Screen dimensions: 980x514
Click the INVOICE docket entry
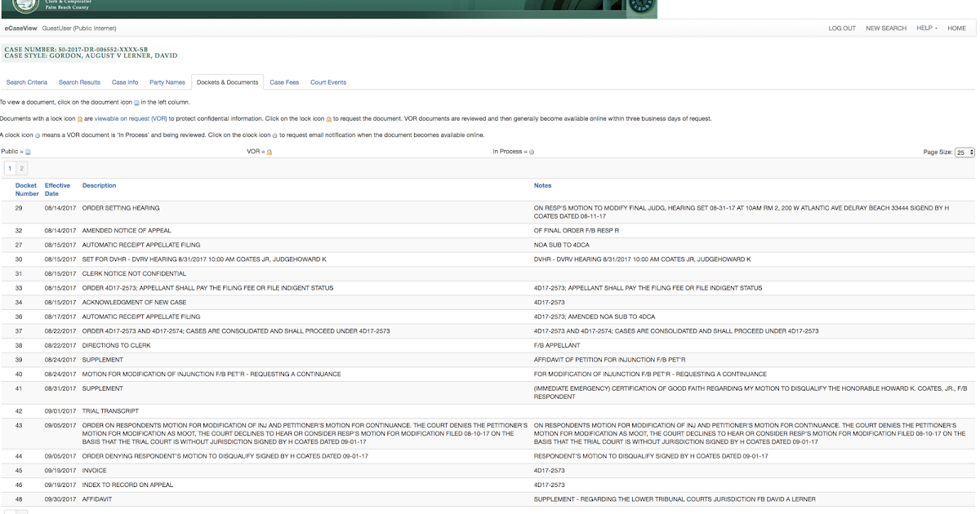click(95, 471)
